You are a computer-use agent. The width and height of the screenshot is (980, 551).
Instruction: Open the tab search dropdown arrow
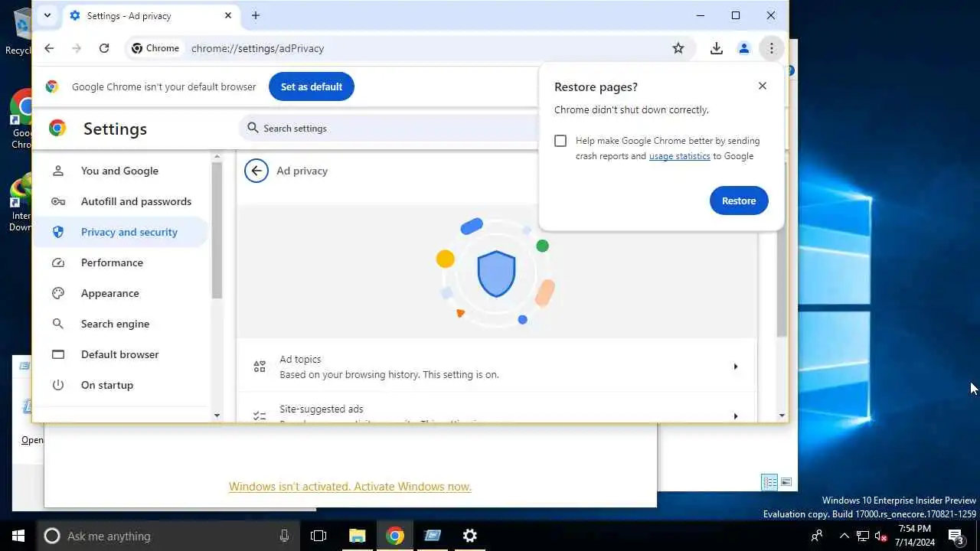click(47, 15)
